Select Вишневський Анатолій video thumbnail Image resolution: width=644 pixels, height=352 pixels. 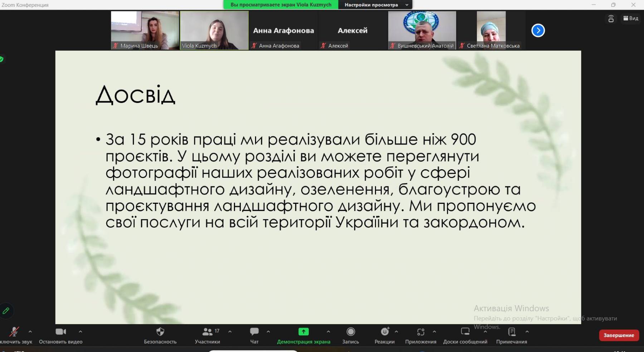(422, 30)
